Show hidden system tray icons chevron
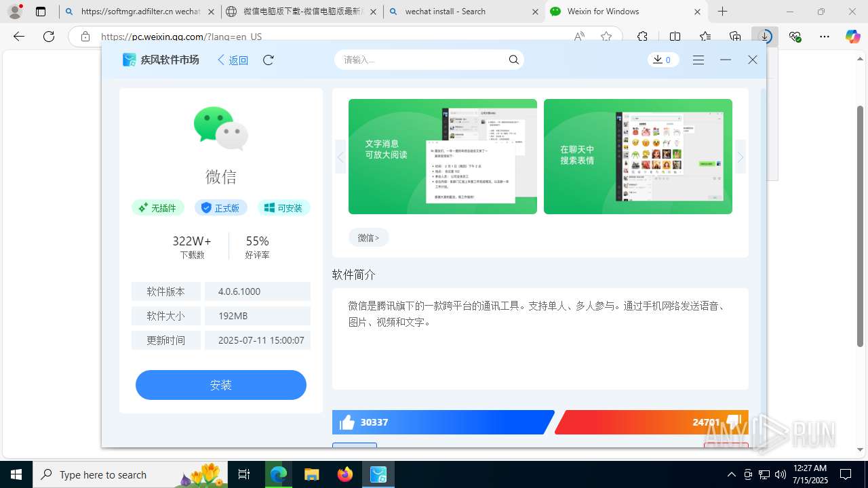This screenshot has width=868, height=488. 731,474
